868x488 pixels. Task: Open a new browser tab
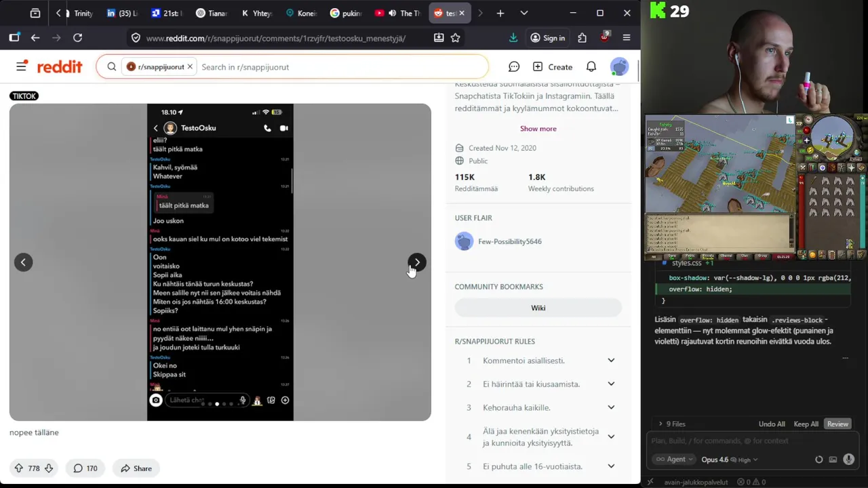[x=500, y=13]
